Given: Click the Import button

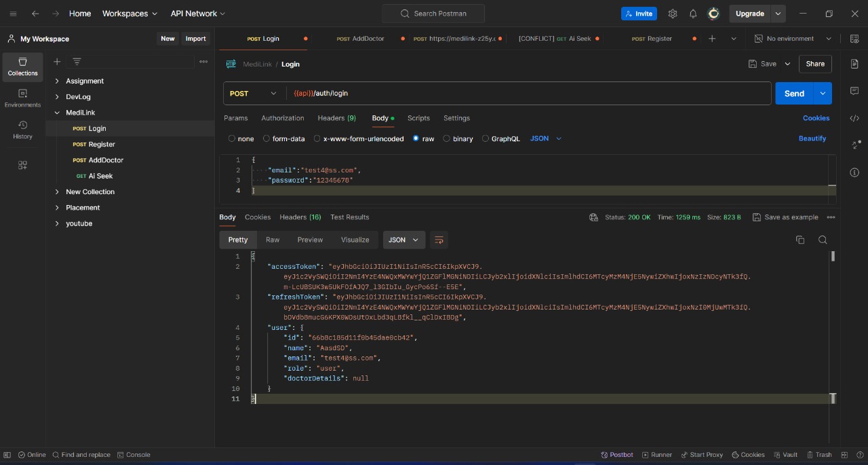Looking at the screenshot, I should pyautogui.click(x=195, y=39).
